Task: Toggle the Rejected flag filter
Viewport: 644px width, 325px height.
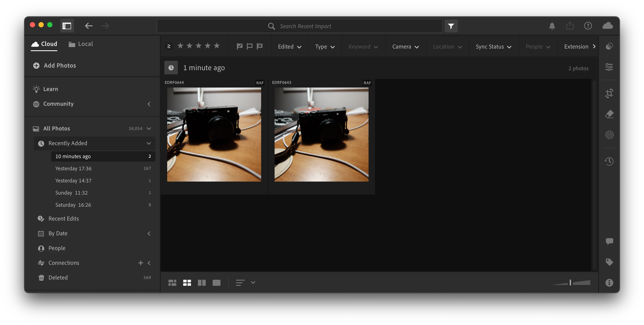Action: [x=260, y=46]
